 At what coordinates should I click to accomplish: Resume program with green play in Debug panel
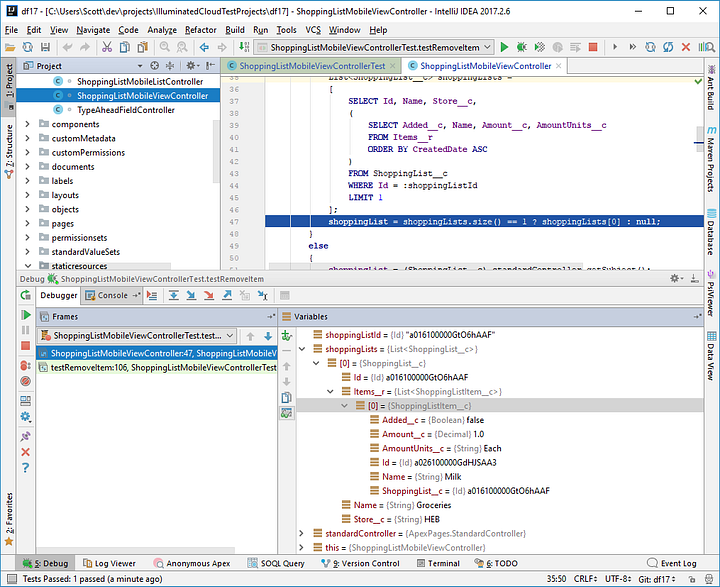tap(26, 315)
